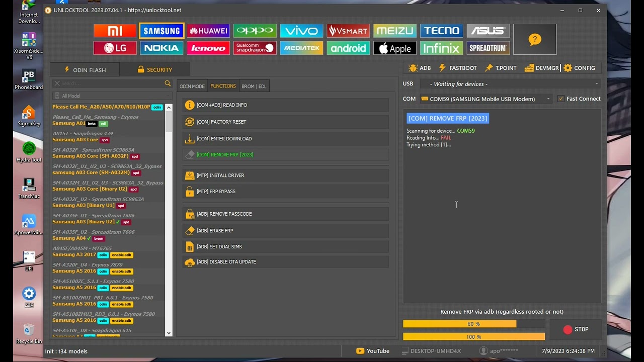The width and height of the screenshot is (644, 362).
Task: Stop the running operation
Action: pos(575,329)
